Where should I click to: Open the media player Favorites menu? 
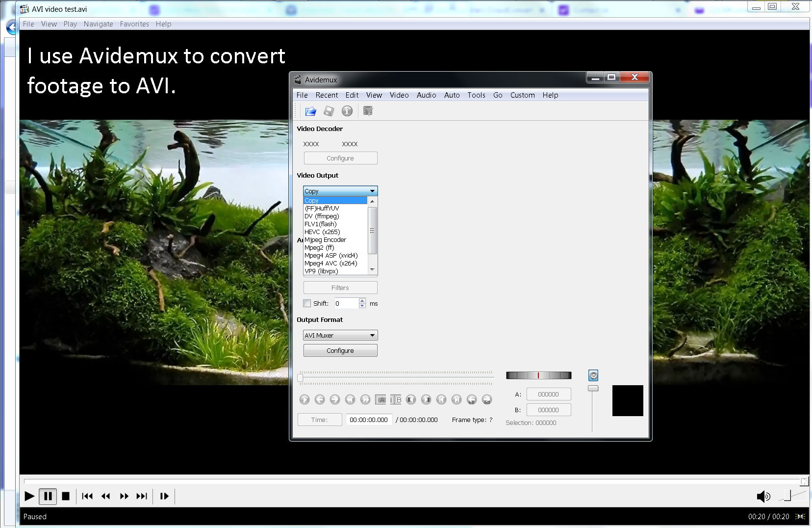pyautogui.click(x=134, y=24)
